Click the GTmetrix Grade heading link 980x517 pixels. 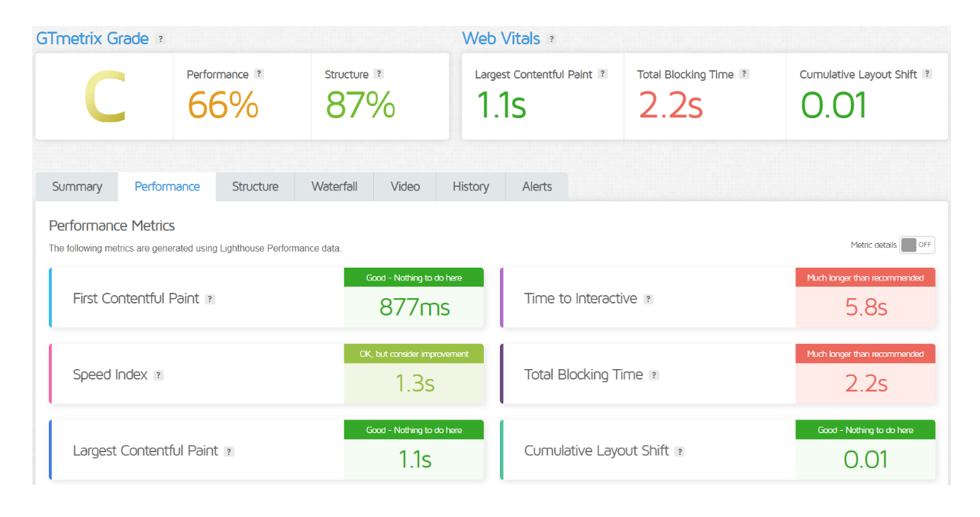[92, 39]
